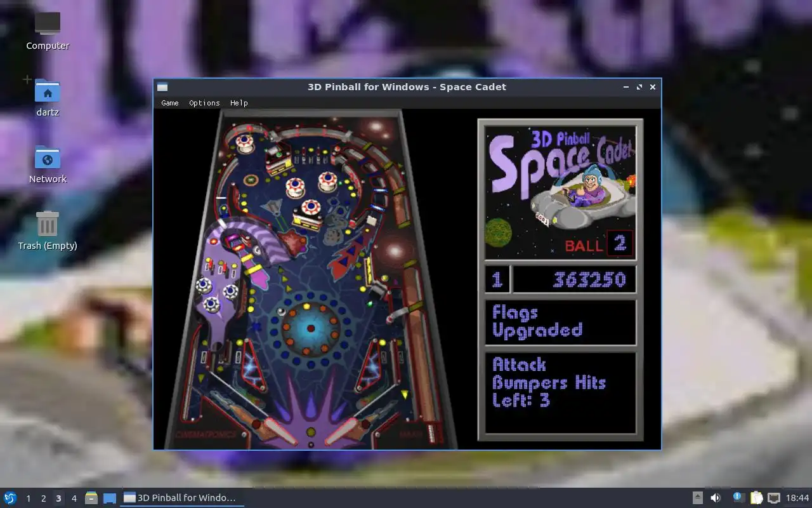This screenshot has width=812, height=508.
Task: Open the Lubuntu start menu
Action: (10, 498)
